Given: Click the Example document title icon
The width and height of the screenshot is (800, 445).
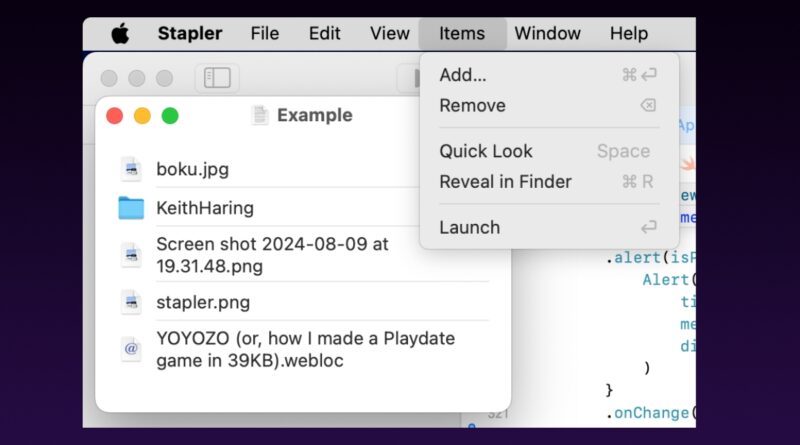Looking at the screenshot, I should tap(260, 115).
